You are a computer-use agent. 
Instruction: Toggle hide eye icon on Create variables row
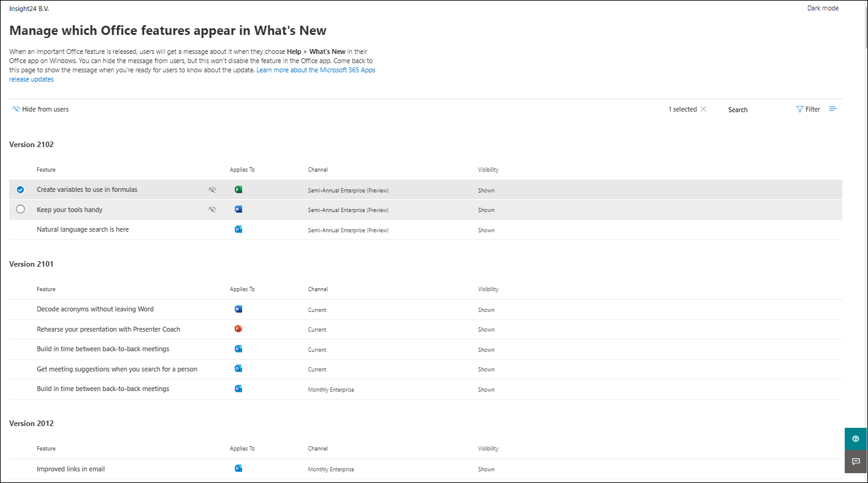(x=212, y=190)
